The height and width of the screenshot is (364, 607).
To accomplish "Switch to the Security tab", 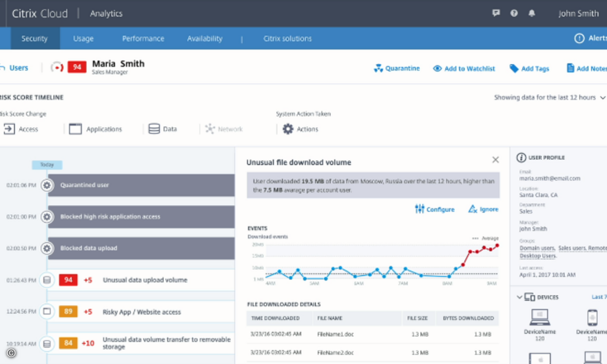I will [x=34, y=38].
